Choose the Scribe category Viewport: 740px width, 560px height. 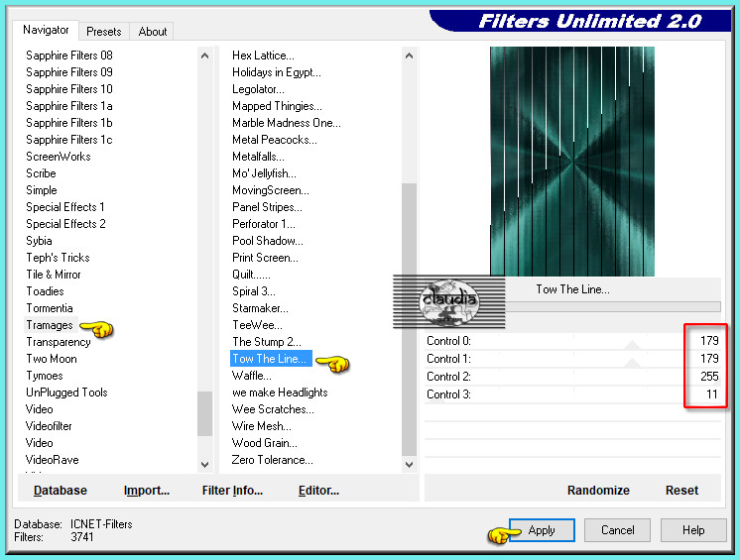tap(41, 173)
